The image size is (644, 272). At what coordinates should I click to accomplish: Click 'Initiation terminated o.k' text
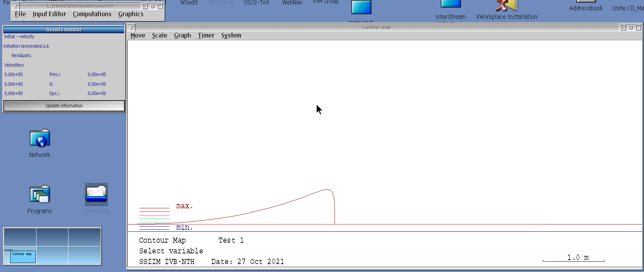(26, 46)
